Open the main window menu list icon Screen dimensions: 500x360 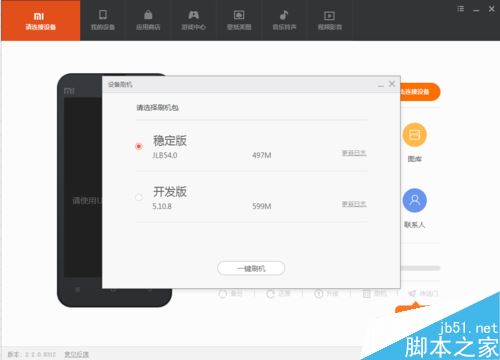[x=460, y=9]
